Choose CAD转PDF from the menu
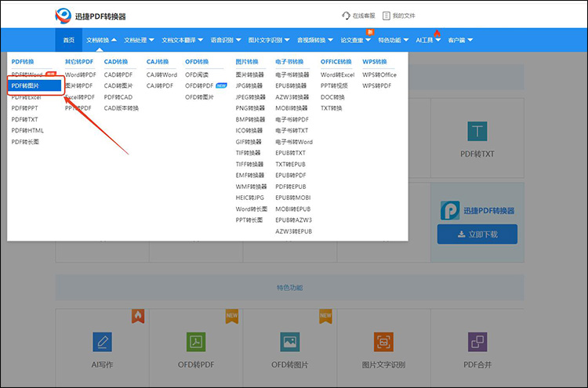Viewport: 588px width, 388px height. click(118, 75)
